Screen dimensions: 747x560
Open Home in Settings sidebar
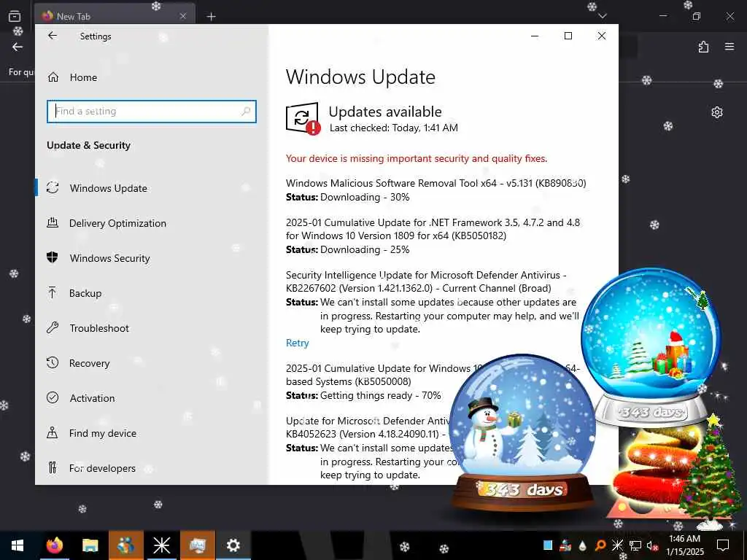[x=83, y=77]
